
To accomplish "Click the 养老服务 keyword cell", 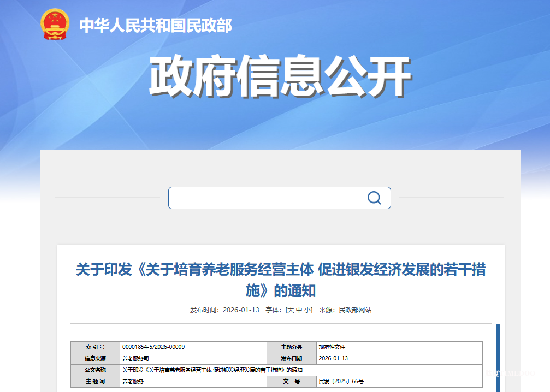I will tap(193, 382).
